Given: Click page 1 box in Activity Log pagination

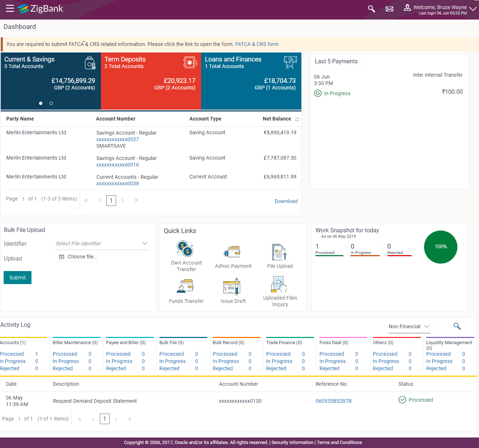Looking at the screenshot, I should (105, 419).
